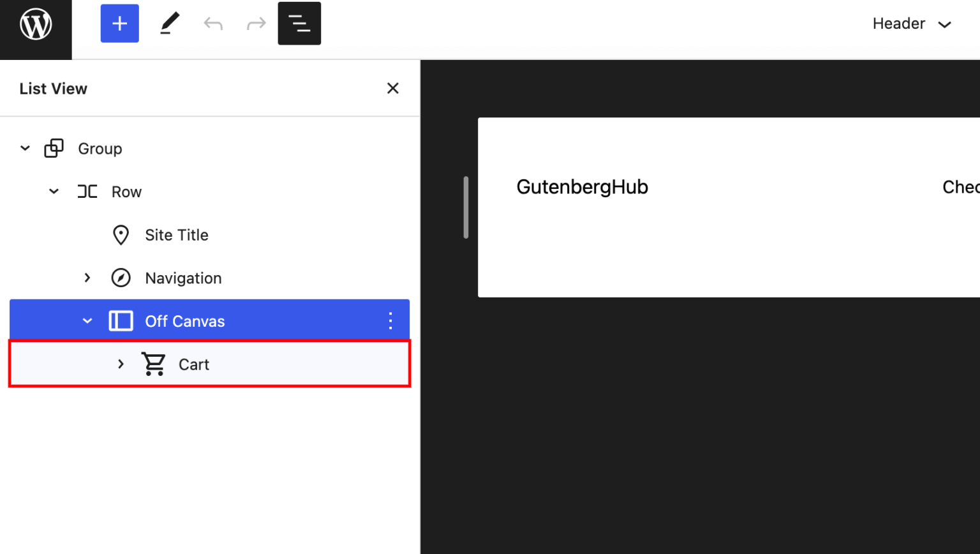
Task: Click the Redo arrow
Action: (x=255, y=23)
